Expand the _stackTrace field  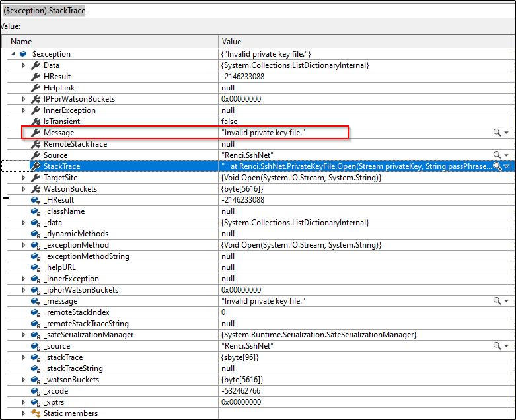pyautogui.click(x=24, y=357)
